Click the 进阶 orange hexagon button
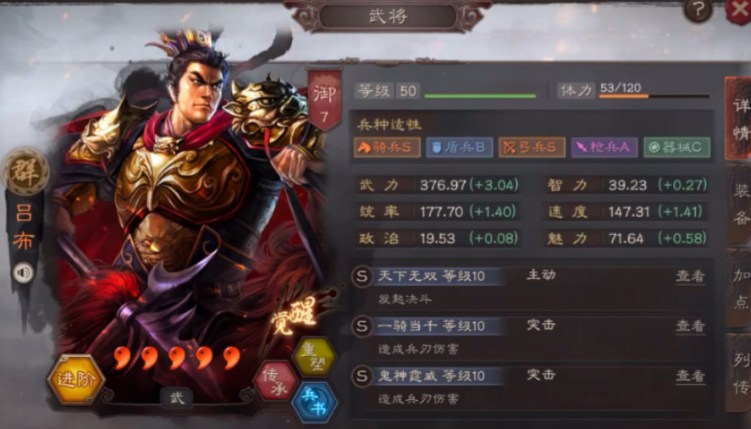Image resolution: width=751 pixels, height=429 pixels. click(76, 380)
